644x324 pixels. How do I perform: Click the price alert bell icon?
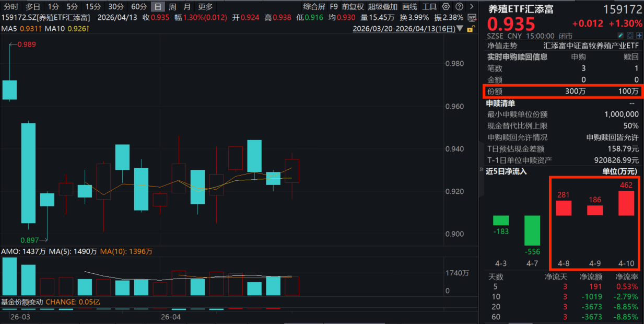(630, 36)
